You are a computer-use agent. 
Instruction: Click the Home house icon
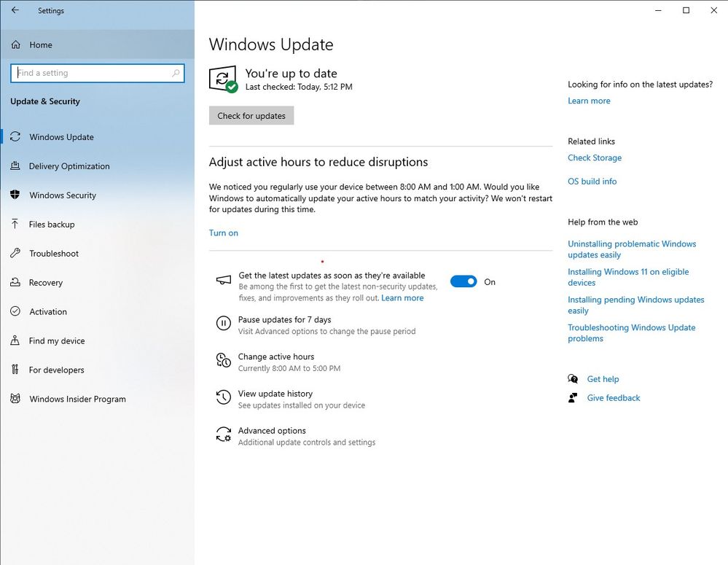pyautogui.click(x=16, y=44)
